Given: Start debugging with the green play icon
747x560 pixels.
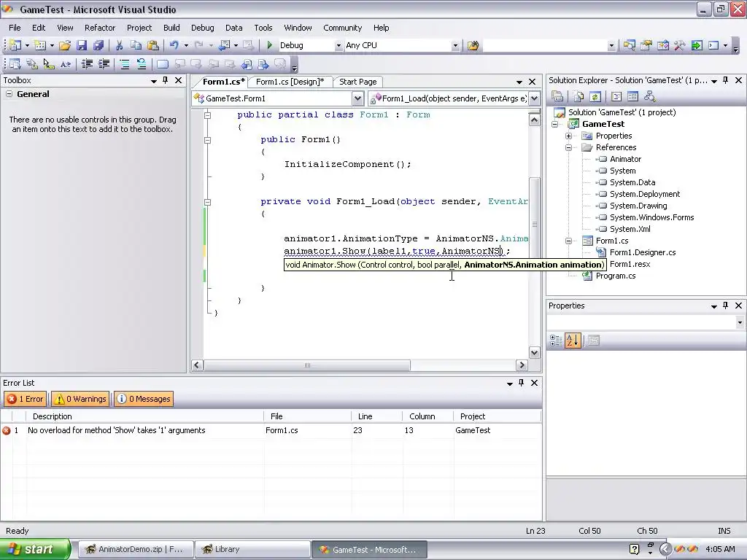Looking at the screenshot, I should [x=270, y=45].
